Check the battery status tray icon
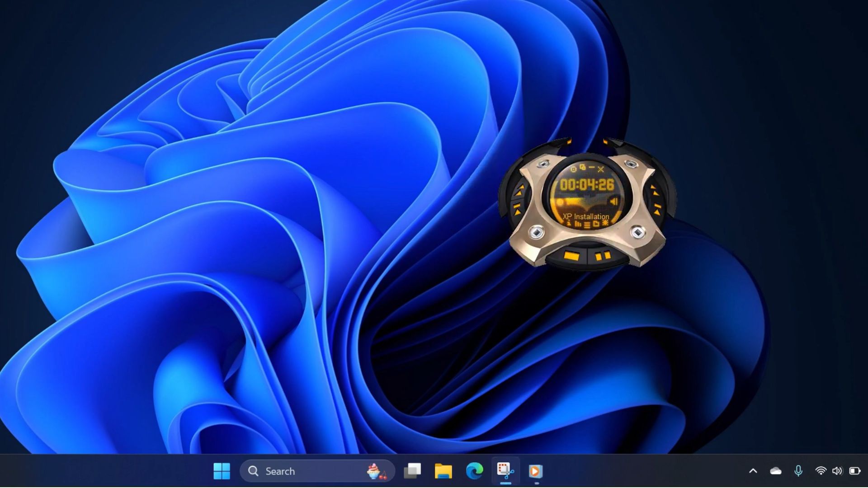The height and width of the screenshot is (488, 868). [x=854, y=471]
